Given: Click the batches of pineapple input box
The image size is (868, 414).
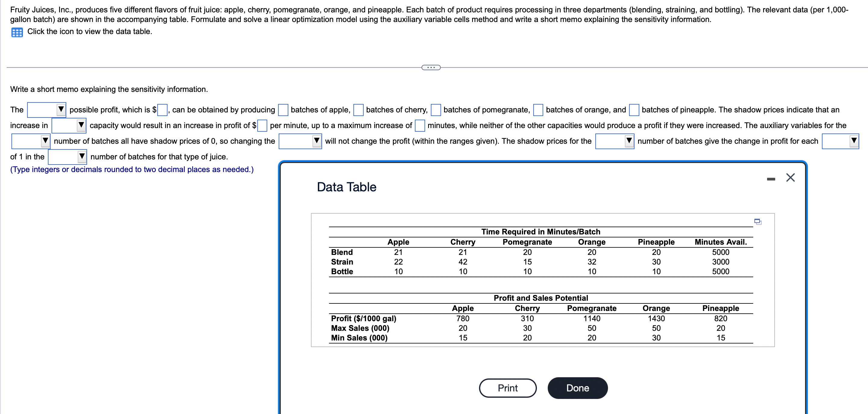Looking at the screenshot, I should pos(634,110).
